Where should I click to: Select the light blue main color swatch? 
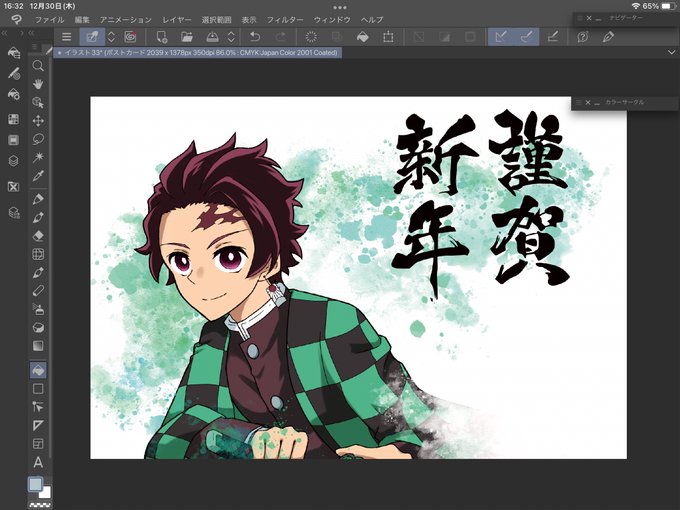coord(35,484)
